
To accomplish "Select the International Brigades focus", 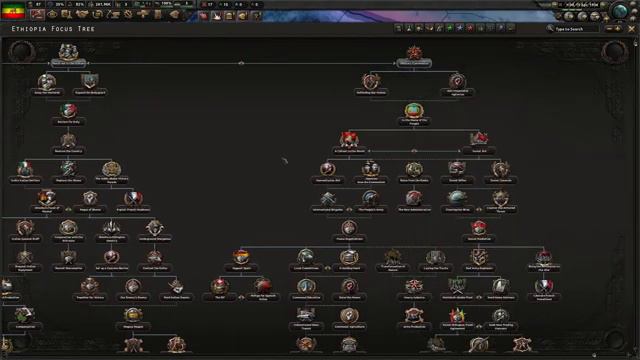I will click(x=327, y=202).
